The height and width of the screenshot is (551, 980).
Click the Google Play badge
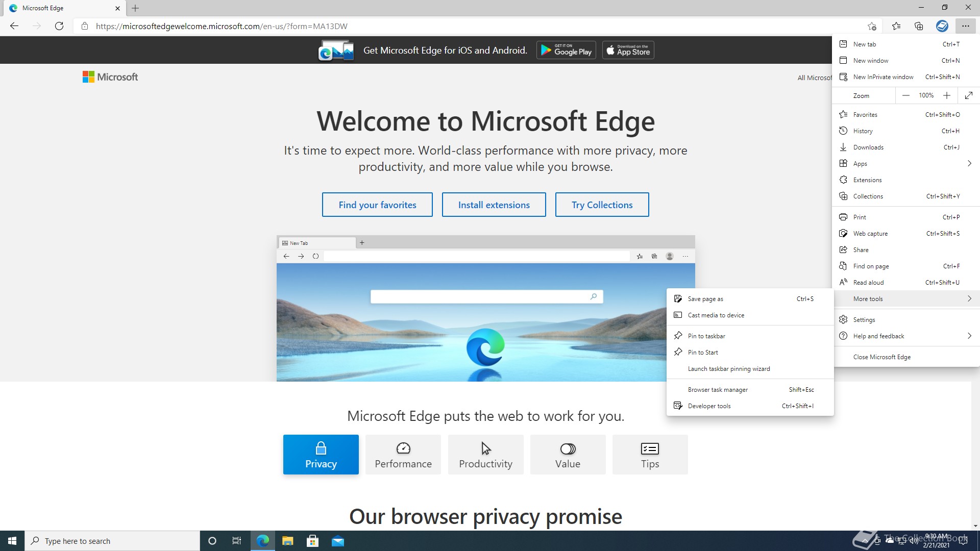(x=566, y=50)
